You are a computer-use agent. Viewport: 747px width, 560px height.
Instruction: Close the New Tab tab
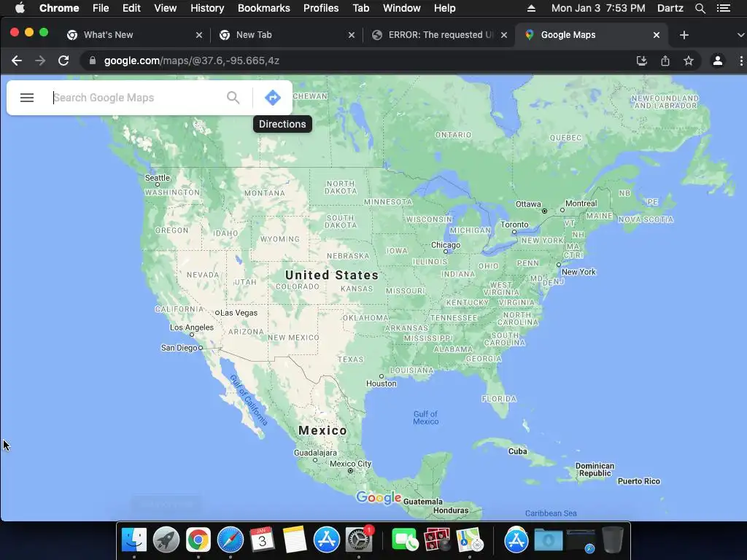(x=352, y=35)
